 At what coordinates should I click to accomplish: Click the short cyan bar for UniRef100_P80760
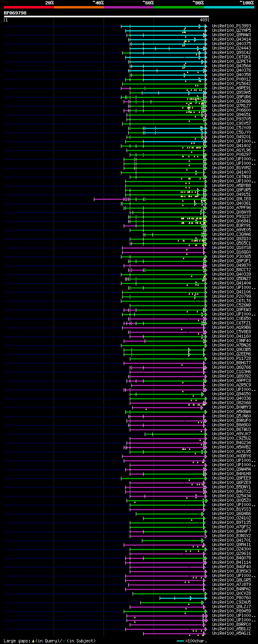(183, 598)
